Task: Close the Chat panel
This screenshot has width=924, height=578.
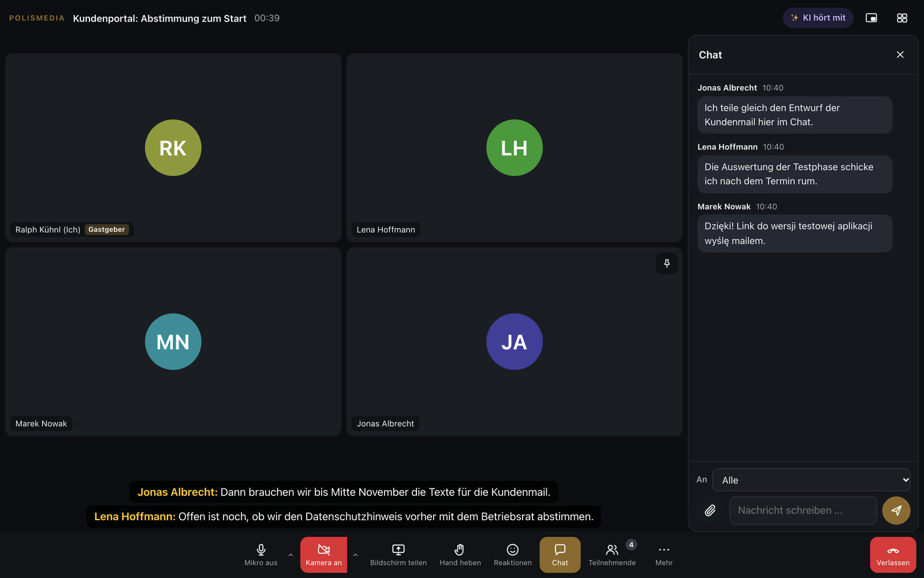Action: [900, 55]
